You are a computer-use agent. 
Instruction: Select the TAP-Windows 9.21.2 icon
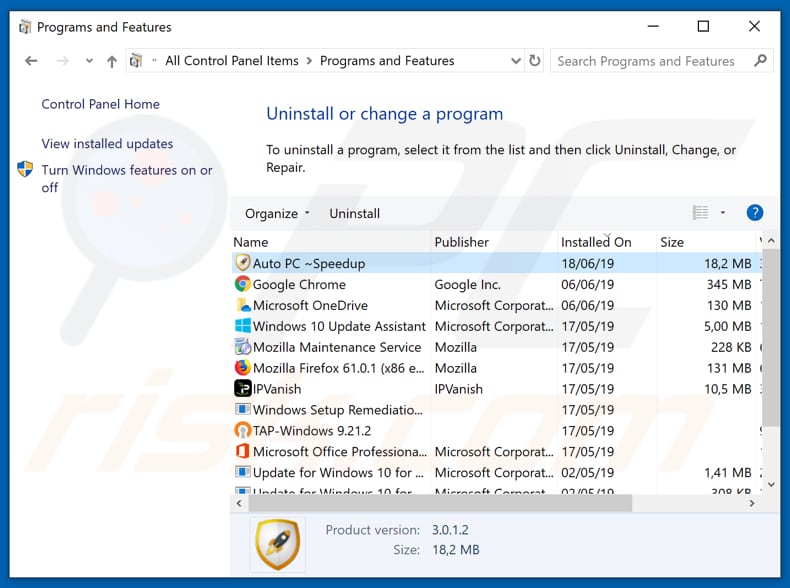(242, 430)
